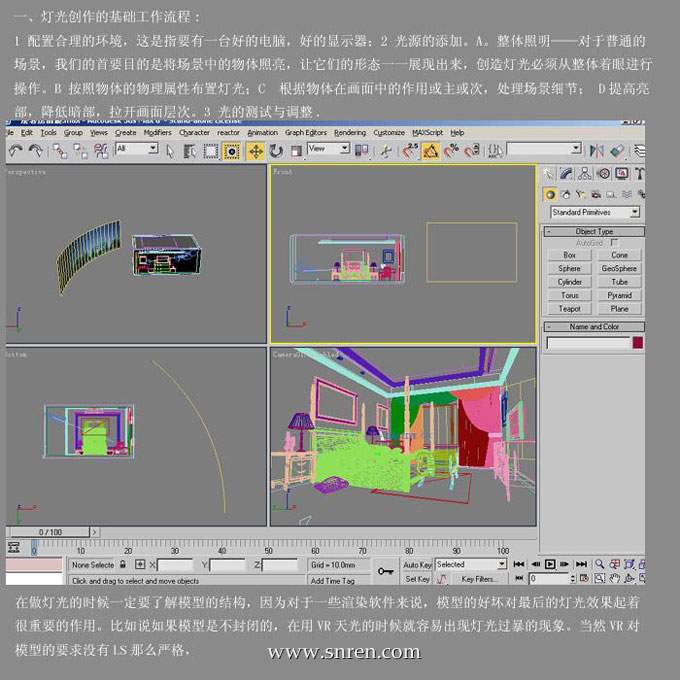Screen dimensions: 680x680
Task: Select the Space Warps category icon
Action: (x=627, y=195)
